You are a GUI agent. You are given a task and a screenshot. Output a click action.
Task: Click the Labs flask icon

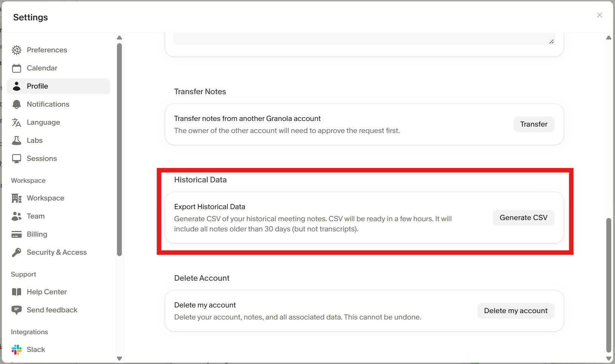point(17,141)
